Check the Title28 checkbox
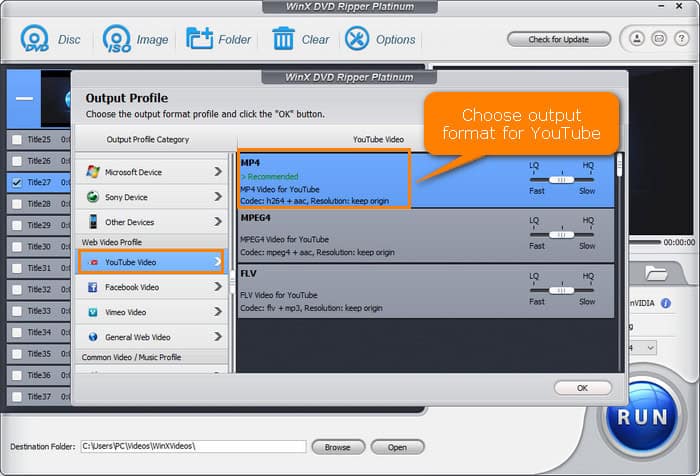Screen dimensions: 700x476 [17, 204]
